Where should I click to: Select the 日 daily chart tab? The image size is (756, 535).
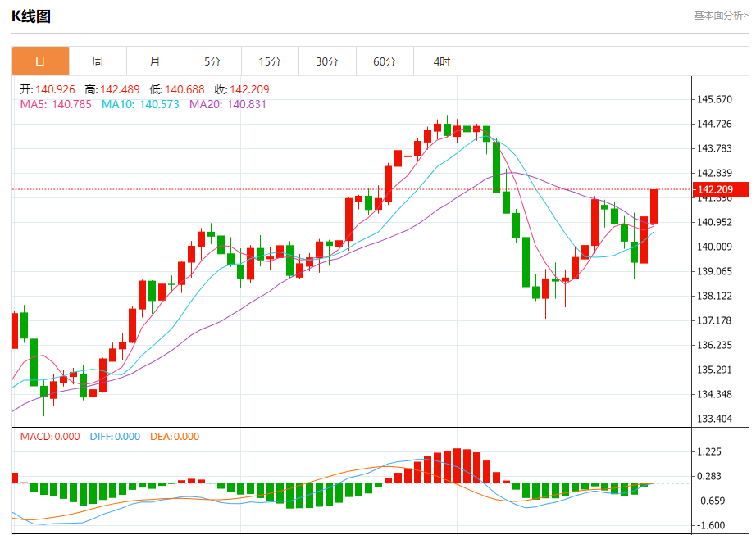40,61
